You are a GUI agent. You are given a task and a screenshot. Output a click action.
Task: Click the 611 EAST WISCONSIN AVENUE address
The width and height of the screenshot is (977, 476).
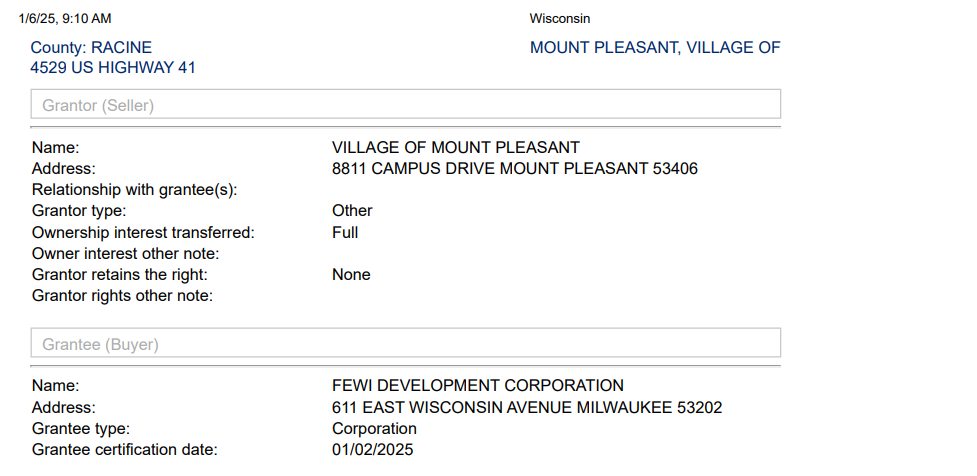click(x=527, y=407)
